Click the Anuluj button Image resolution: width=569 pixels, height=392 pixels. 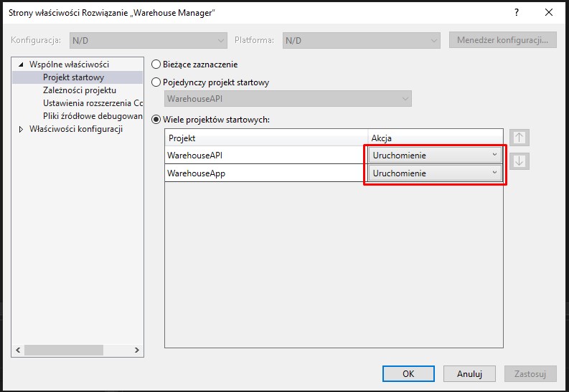469,373
